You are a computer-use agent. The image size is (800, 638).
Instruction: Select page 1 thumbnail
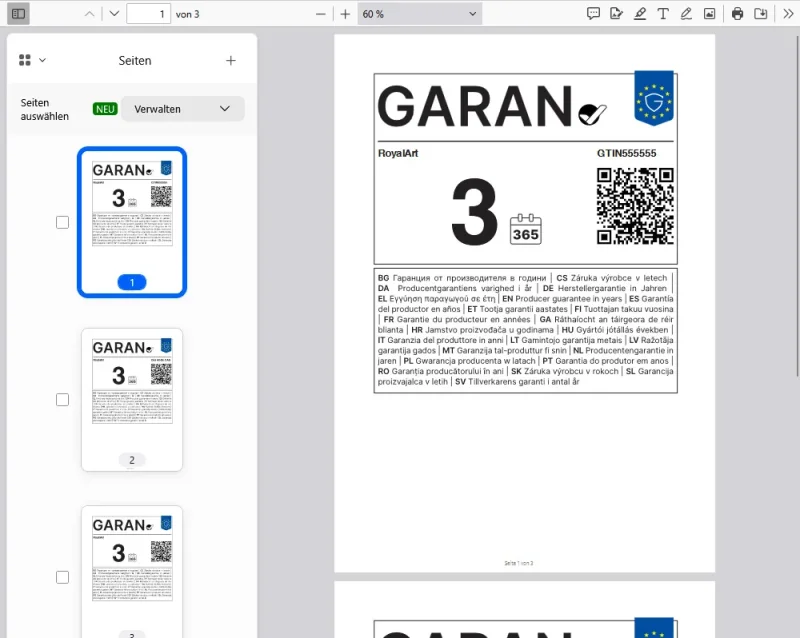pos(132,222)
